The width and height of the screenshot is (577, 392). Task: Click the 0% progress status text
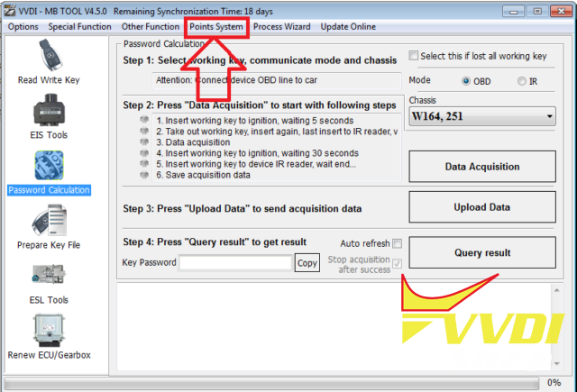coord(554,383)
